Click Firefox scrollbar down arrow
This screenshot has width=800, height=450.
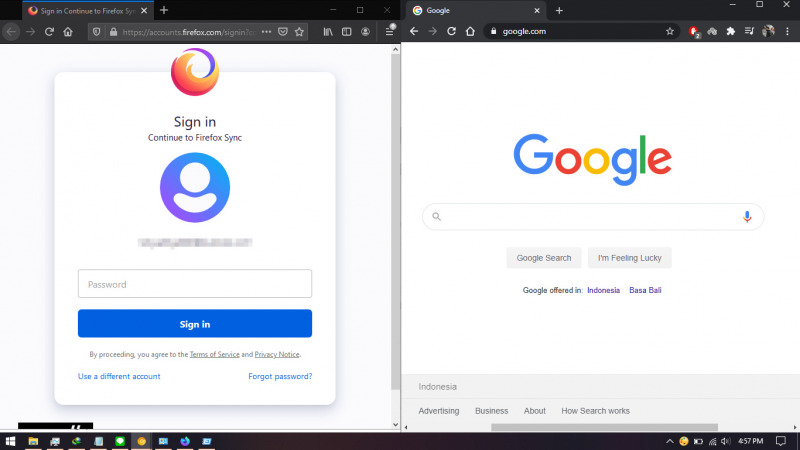pos(395,424)
